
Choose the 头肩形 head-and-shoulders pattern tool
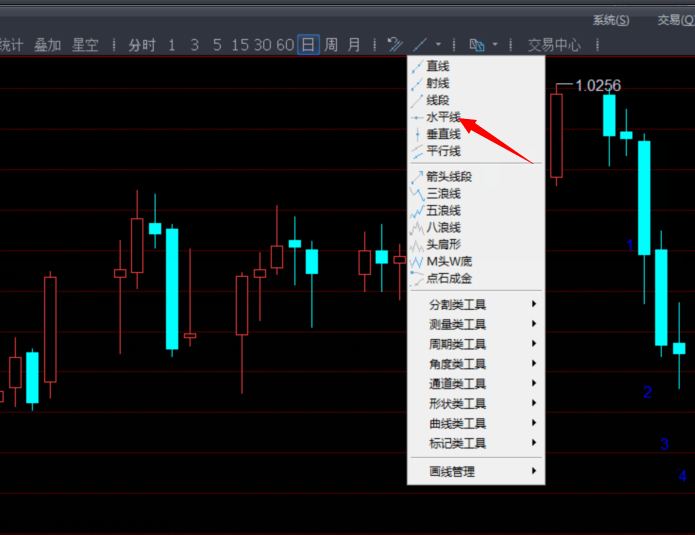click(x=443, y=244)
